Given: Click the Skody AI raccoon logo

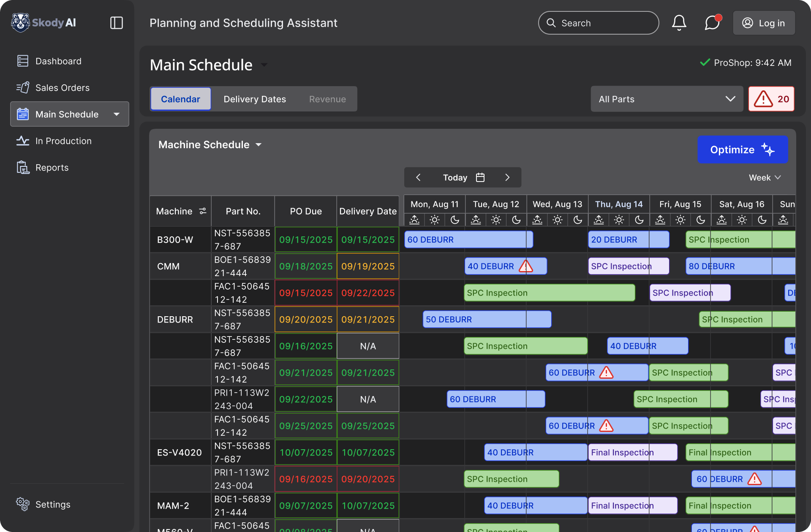Looking at the screenshot, I should [20, 23].
